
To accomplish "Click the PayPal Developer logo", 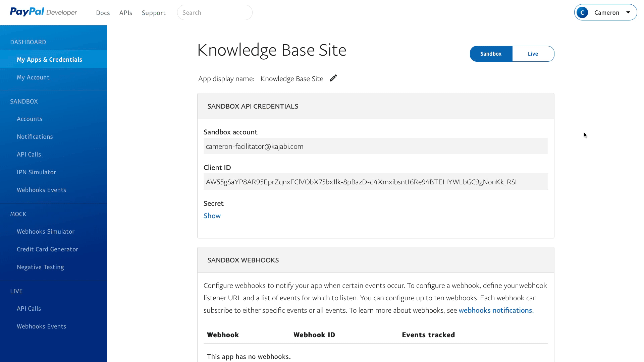I will [44, 12].
